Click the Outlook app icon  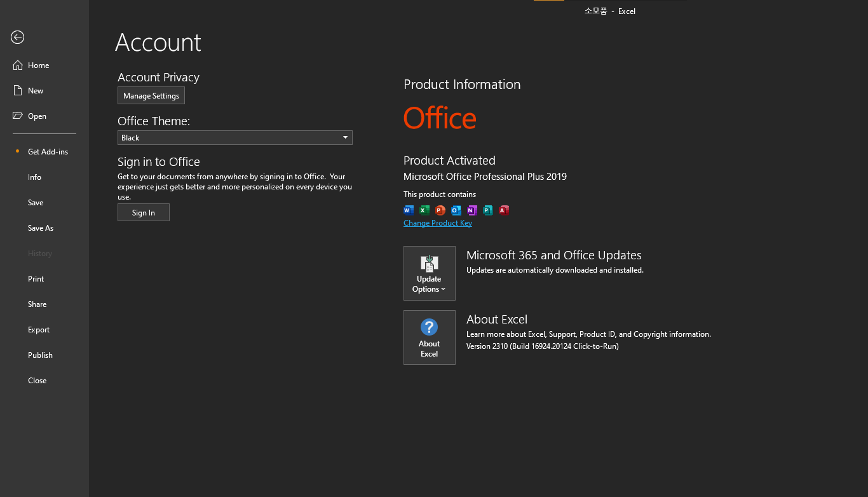tap(456, 210)
